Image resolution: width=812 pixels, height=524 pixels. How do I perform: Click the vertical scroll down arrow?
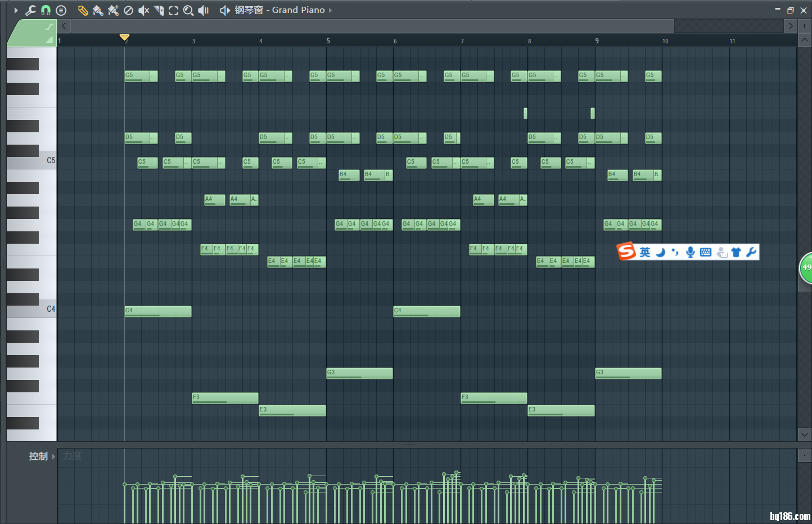[805, 434]
